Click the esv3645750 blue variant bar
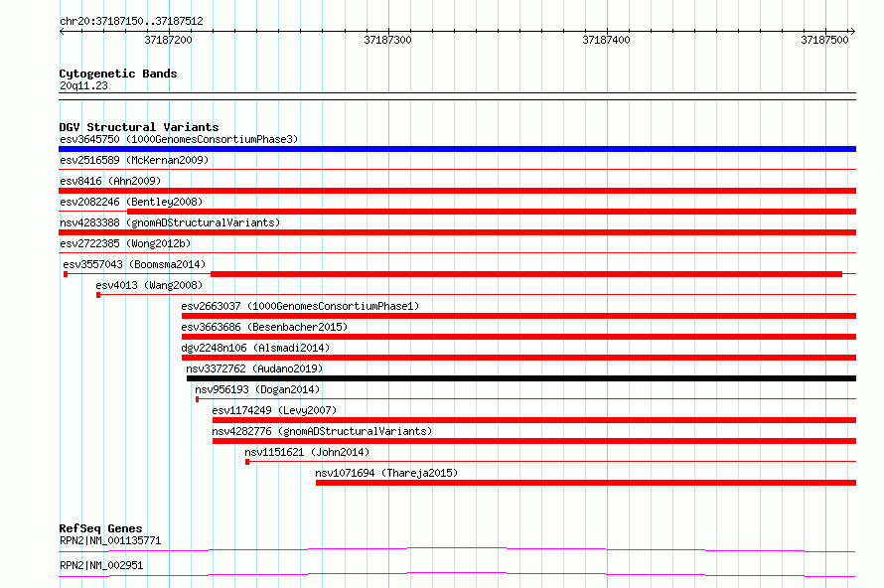The image size is (884, 588). point(457,149)
